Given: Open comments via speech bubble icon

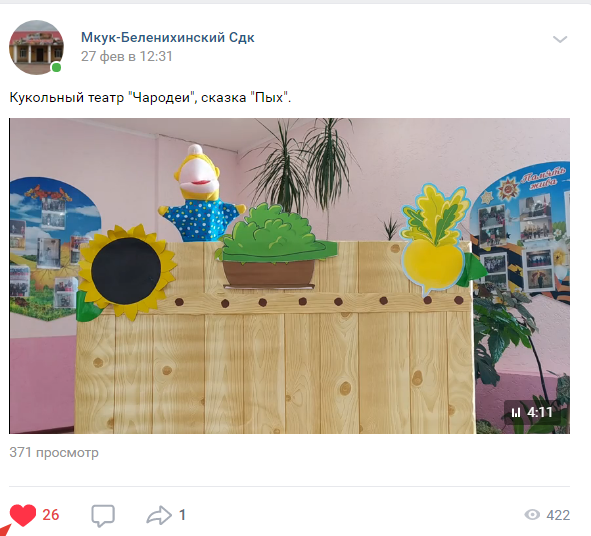Looking at the screenshot, I should click(103, 515).
